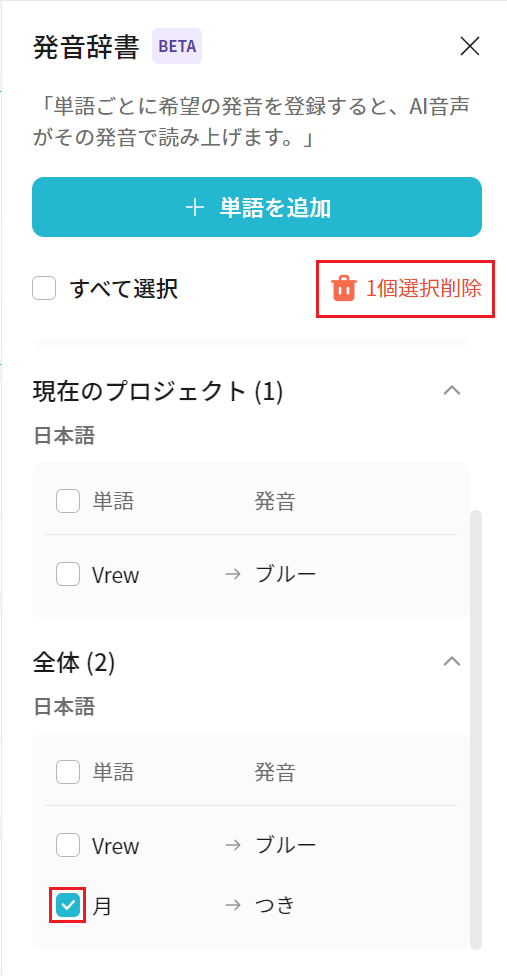
Task: Select all via 単語 header checkbox in 現在のプロジェクト
Action: 68,500
